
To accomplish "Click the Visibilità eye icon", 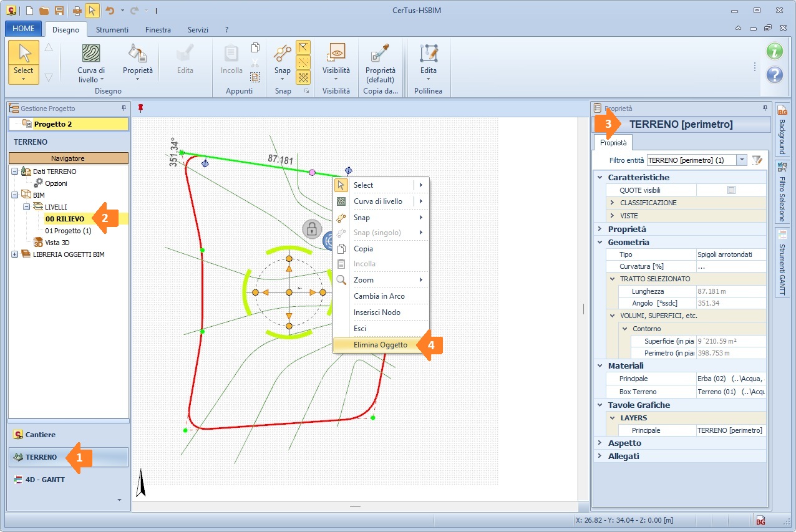I will point(336,53).
